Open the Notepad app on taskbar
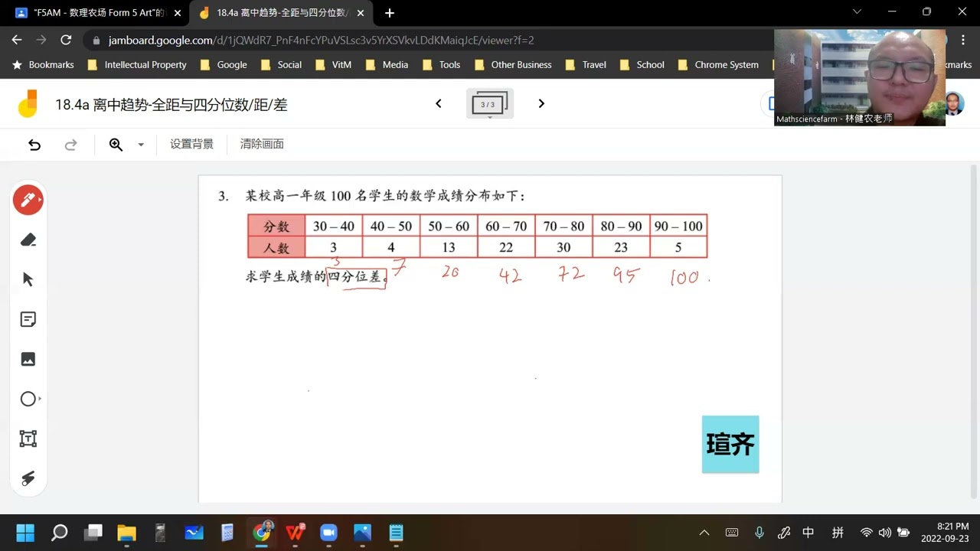Image resolution: width=980 pixels, height=551 pixels. pyautogui.click(x=396, y=533)
